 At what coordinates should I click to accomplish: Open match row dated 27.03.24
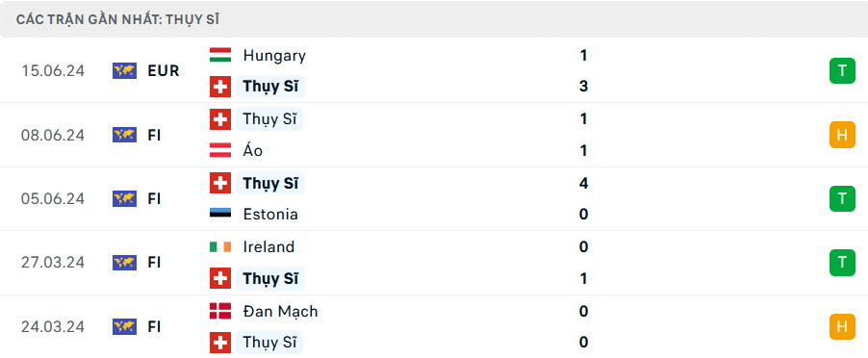pyautogui.click(x=434, y=263)
